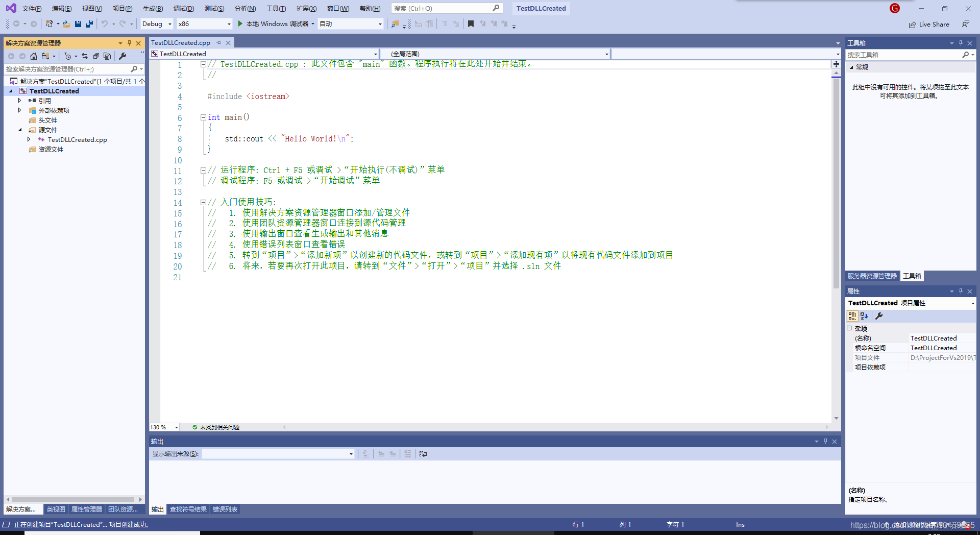Image resolution: width=980 pixels, height=535 pixels.
Task: Toggle auto-hide pin on Properties panel
Action: [x=961, y=291]
